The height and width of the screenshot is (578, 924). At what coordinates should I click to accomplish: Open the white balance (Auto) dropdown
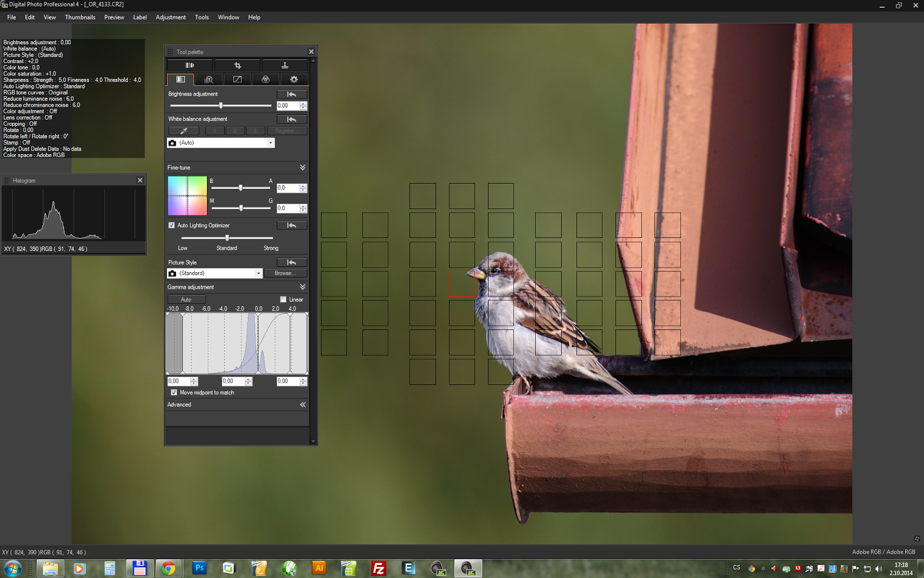[270, 143]
